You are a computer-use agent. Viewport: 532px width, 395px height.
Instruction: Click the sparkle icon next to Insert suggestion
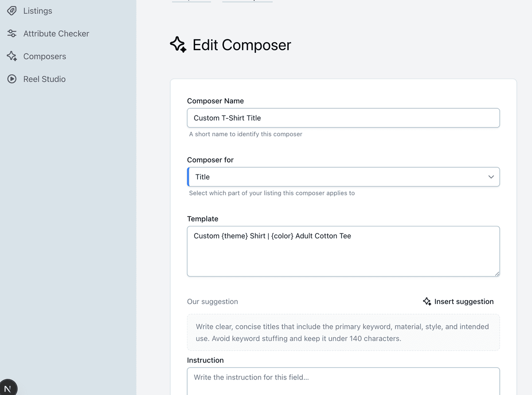(427, 301)
